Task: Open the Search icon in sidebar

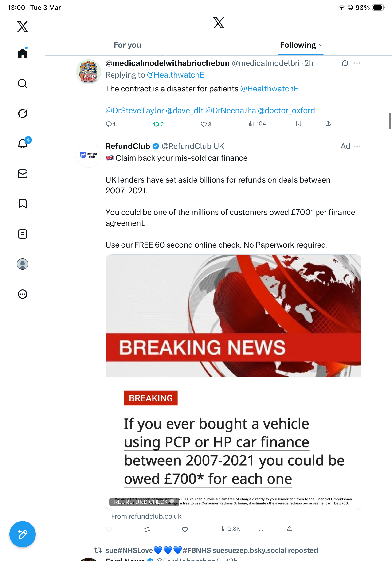Action: tap(23, 84)
